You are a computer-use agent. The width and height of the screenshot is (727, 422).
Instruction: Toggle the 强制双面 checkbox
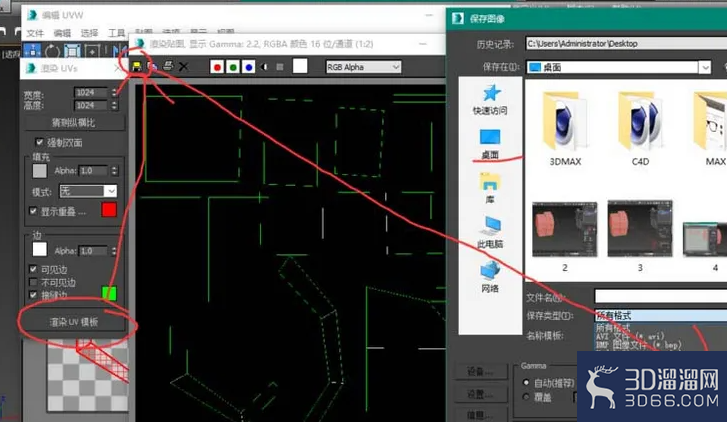pos(39,142)
